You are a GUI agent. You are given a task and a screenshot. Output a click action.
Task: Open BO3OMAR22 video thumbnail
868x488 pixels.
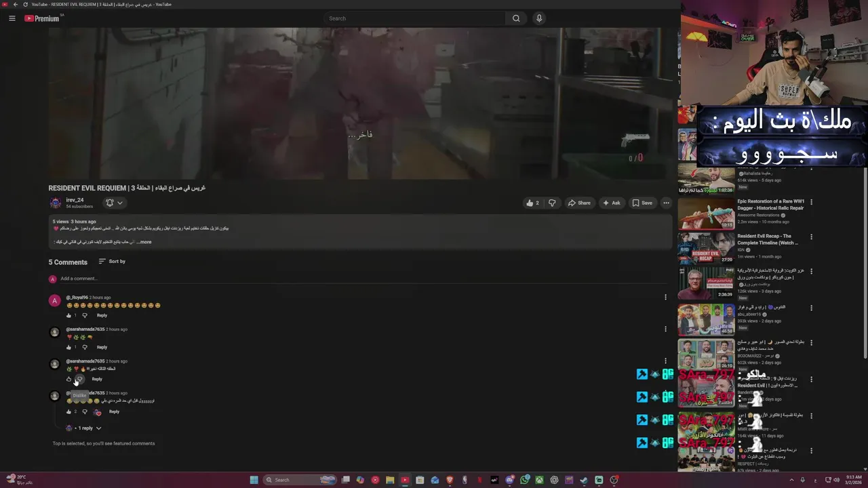point(706,354)
